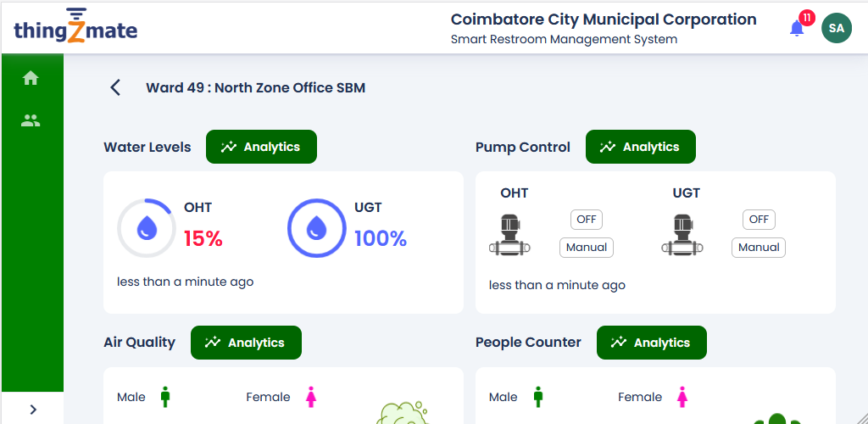Click the UGT 100% value

pos(381,239)
